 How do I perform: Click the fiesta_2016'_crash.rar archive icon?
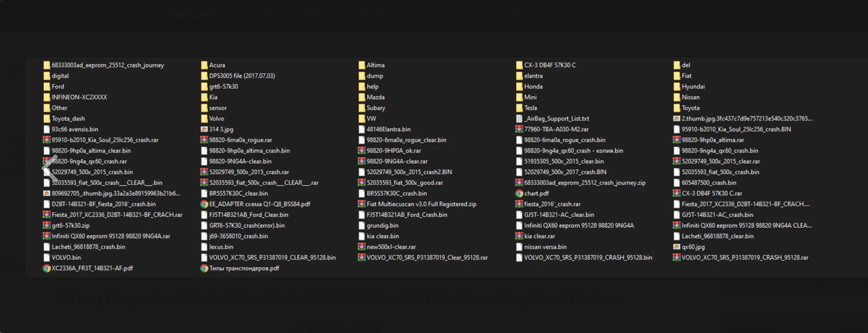[x=519, y=204]
